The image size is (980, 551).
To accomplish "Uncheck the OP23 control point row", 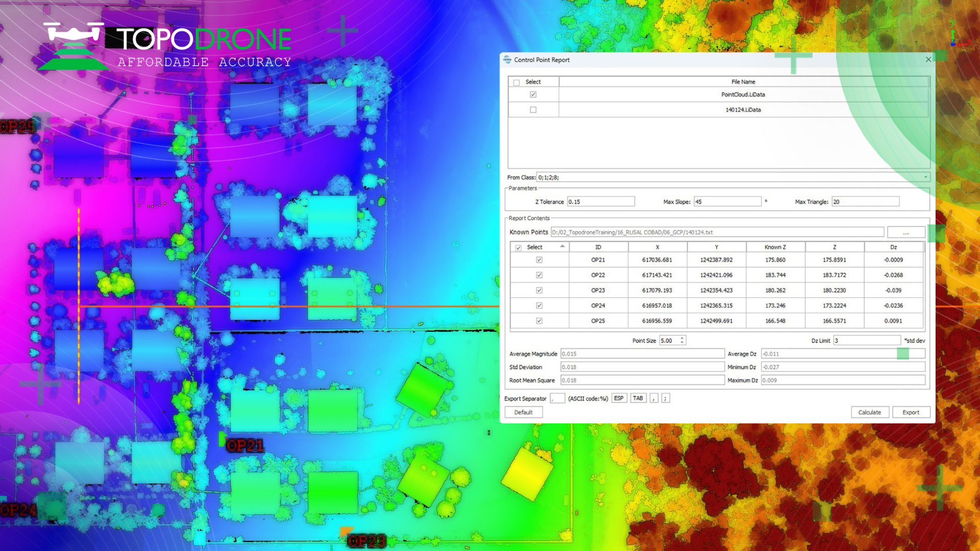I will (539, 290).
